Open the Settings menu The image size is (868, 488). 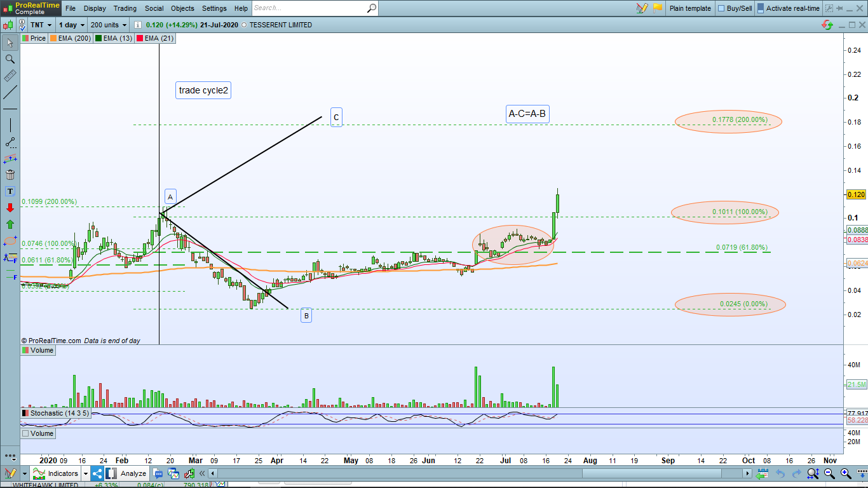coord(214,8)
